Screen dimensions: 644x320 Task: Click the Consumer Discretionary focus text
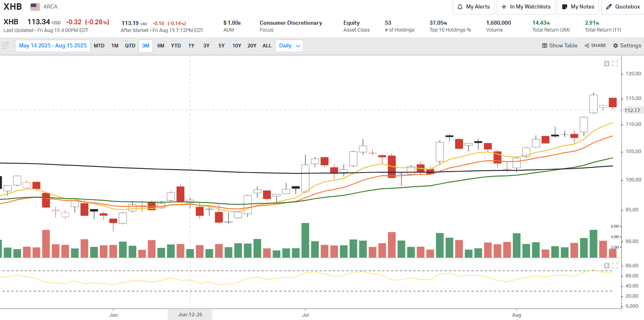291,23
